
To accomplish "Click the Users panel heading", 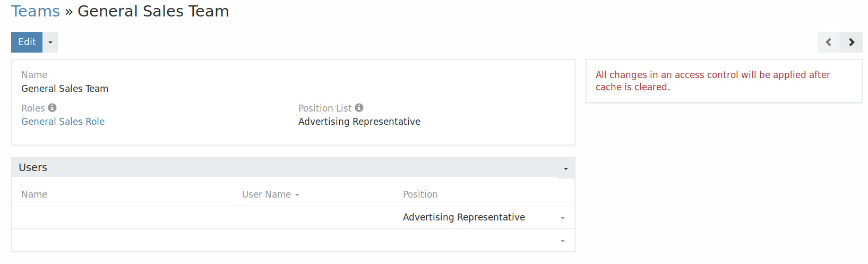I will [x=33, y=167].
